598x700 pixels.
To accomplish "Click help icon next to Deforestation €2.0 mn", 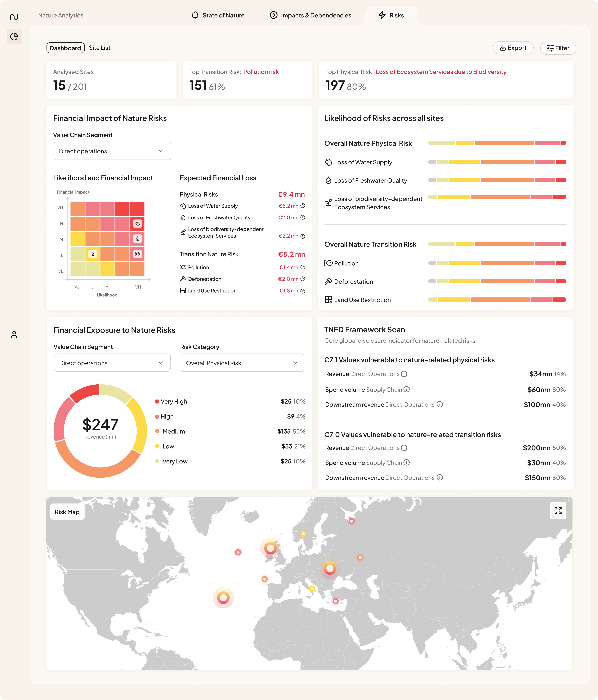I will (303, 279).
